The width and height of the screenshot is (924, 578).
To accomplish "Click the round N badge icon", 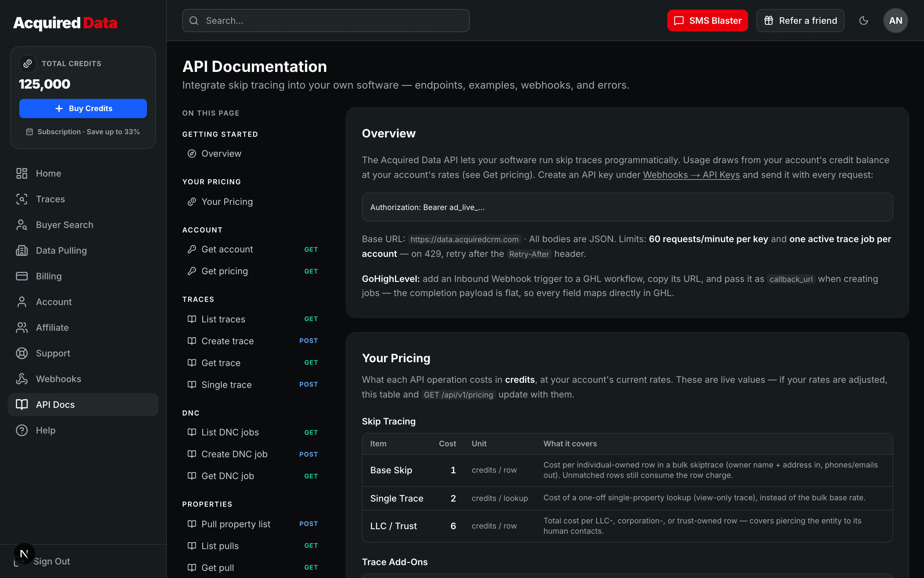I will point(24,554).
